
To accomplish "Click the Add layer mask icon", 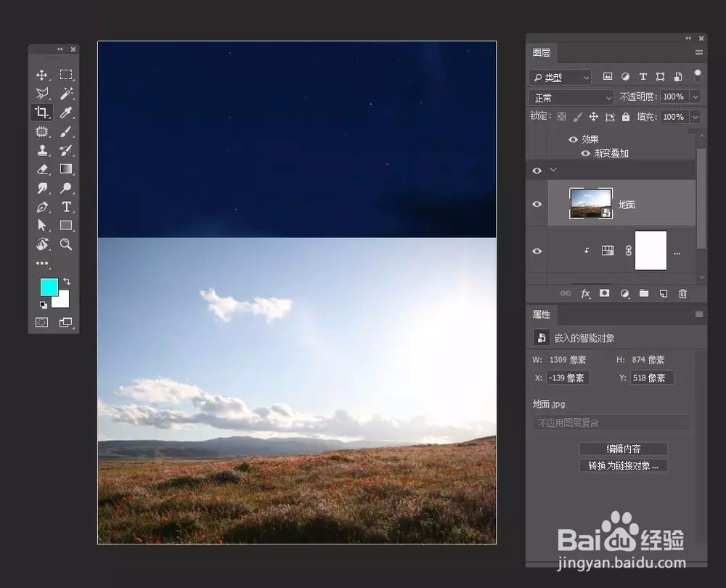I will [x=605, y=293].
